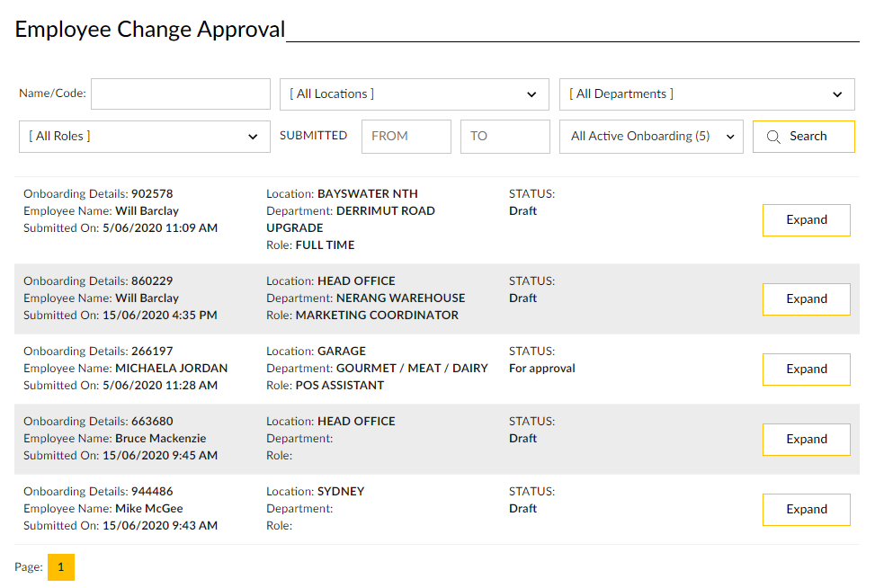Select employee name MICHAELA JORDAN
The height and width of the screenshot is (588, 875).
click(x=171, y=369)
